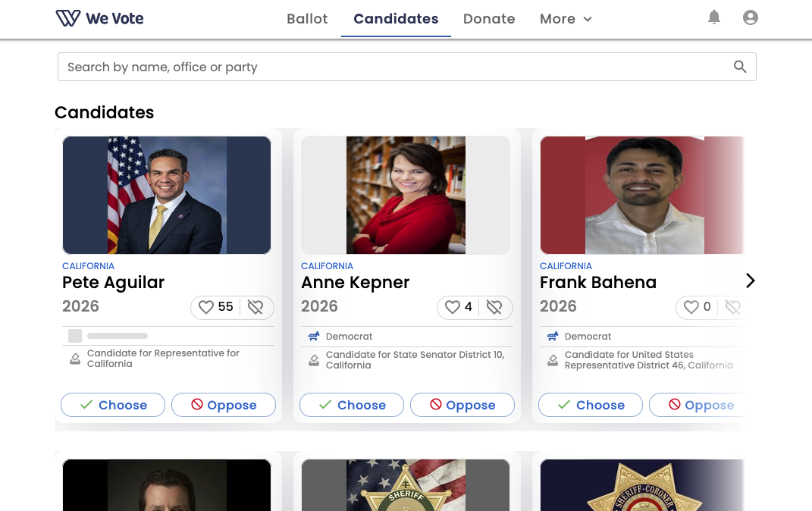
Task: Click the like count 4 for Anne Kepner
Action: 468,306
